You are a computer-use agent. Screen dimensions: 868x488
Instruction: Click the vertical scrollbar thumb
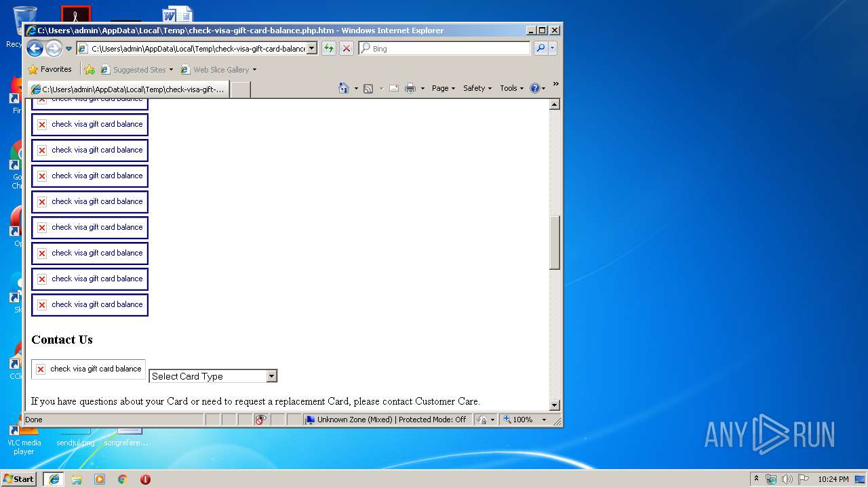coord(554,243)
